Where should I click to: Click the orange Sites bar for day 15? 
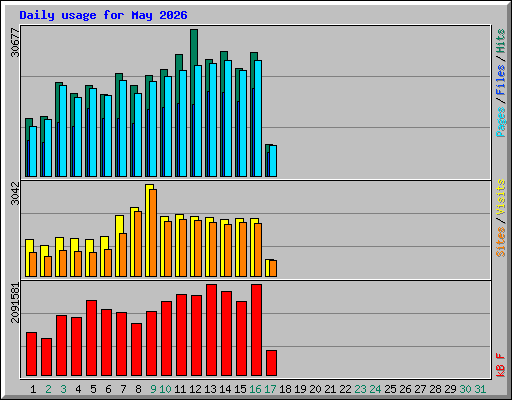point(243,249)
